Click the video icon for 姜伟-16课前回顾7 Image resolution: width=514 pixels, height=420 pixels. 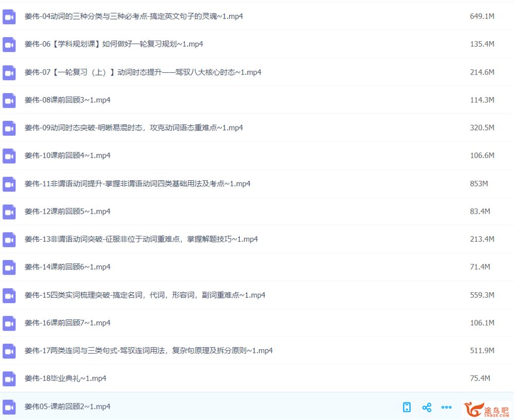pyautogui.click(x=9, y=323)
